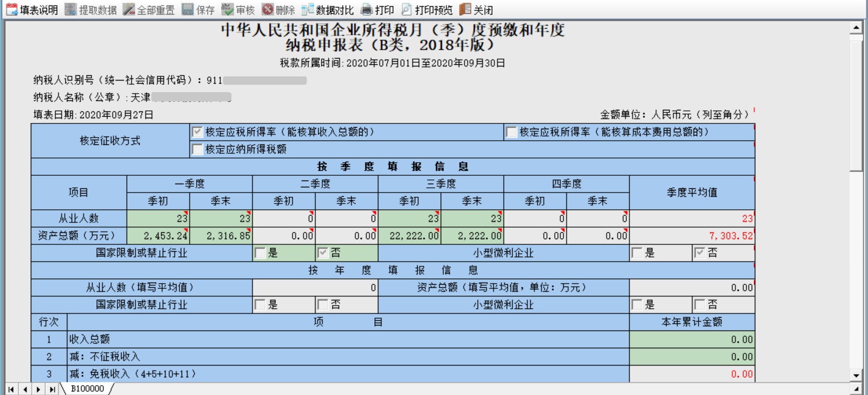Select 一季度 季末 资产总额 2,316.85 cell

click(221, 235)
